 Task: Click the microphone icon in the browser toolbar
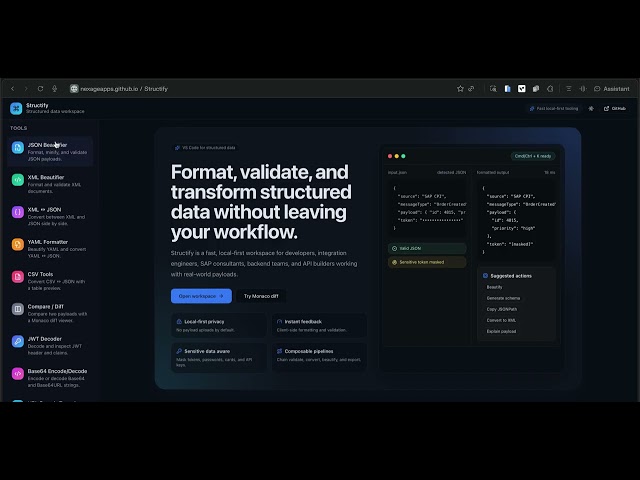point(54,89)
